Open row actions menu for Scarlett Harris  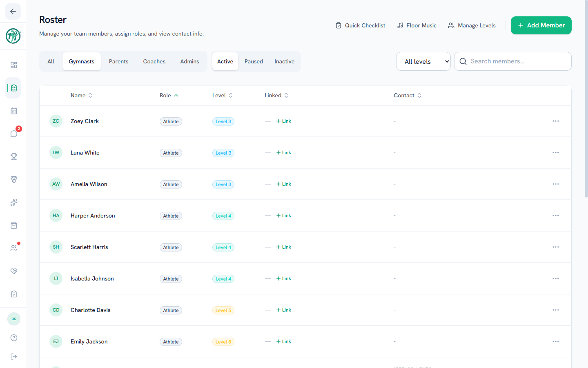(556, 247)
